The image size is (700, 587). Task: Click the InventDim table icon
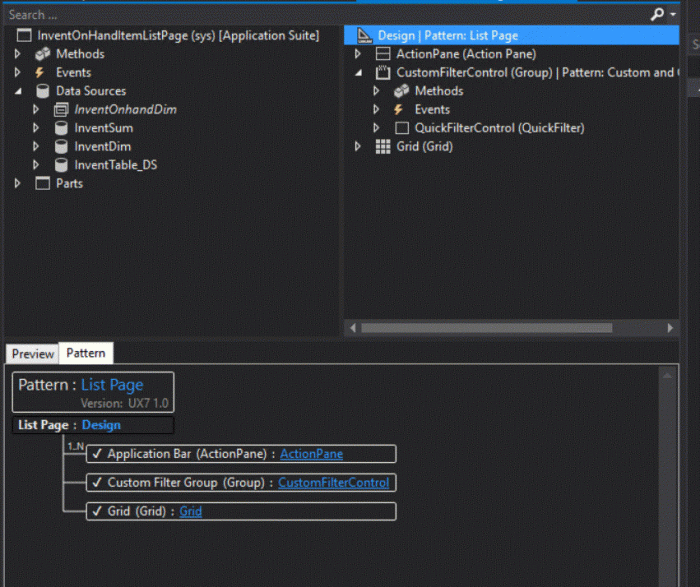61,146
